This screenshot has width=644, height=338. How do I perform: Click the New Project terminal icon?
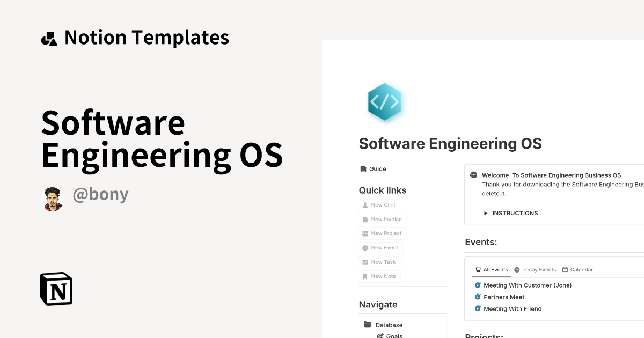tap(364, 233)
